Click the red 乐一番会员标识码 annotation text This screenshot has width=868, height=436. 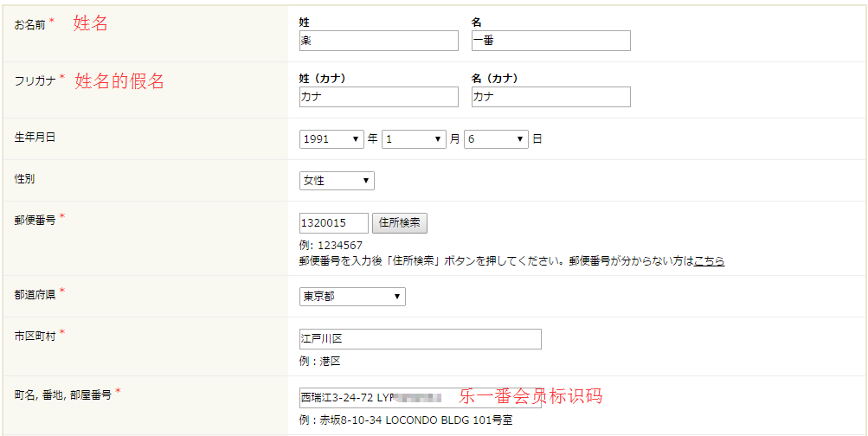[x=530, y=397]
